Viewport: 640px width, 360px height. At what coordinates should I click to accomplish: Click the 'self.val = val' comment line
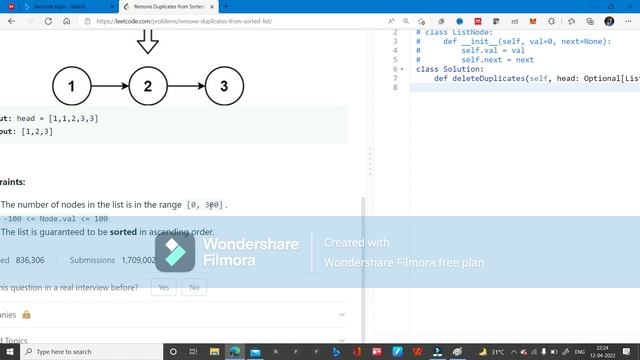[493, 50]
